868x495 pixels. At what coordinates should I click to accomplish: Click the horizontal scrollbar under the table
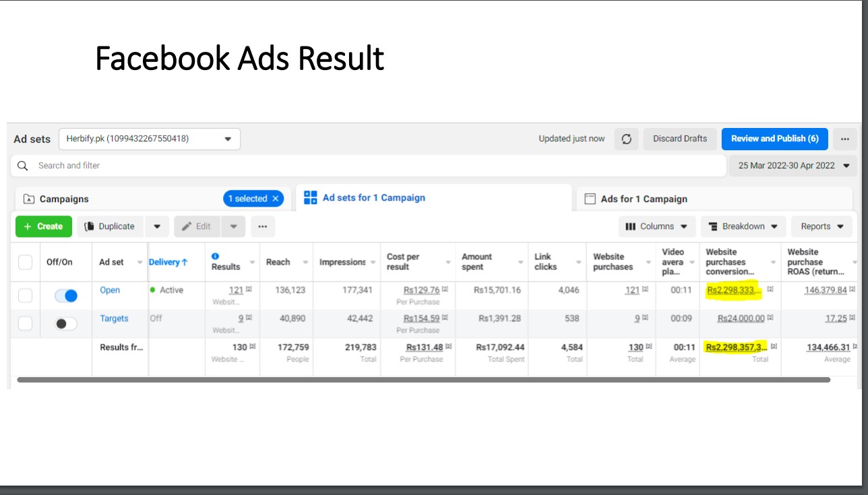tap(423, 380)
